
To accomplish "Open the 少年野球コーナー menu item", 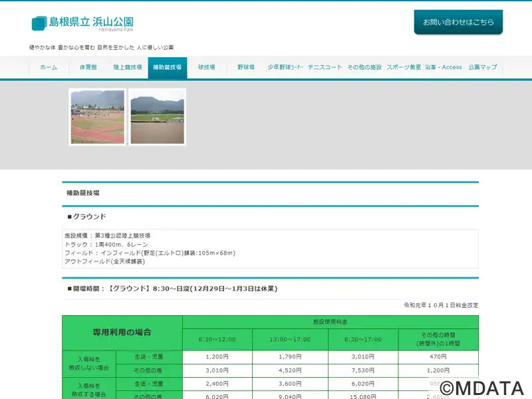I will [285, 68].
